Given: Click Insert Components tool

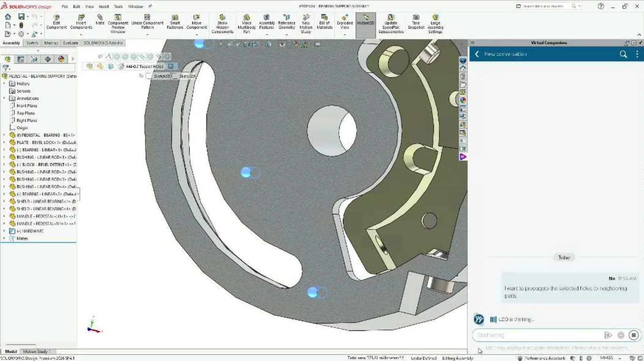Looking at the screenshot, I should [81, 22].
